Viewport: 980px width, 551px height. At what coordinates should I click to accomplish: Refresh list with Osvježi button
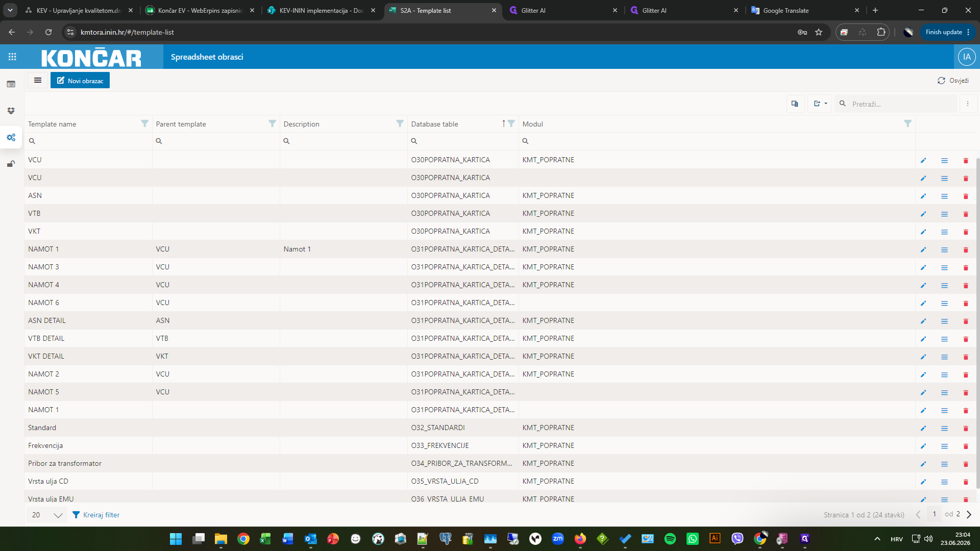click(x=953, y=80)
